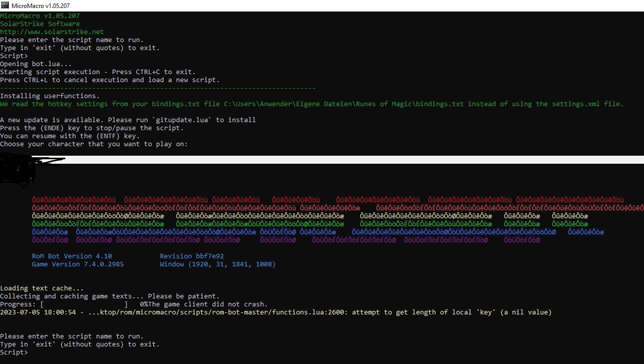
Task: Select the 'Opening bot.lua...' line
Action: coord(36,64)
